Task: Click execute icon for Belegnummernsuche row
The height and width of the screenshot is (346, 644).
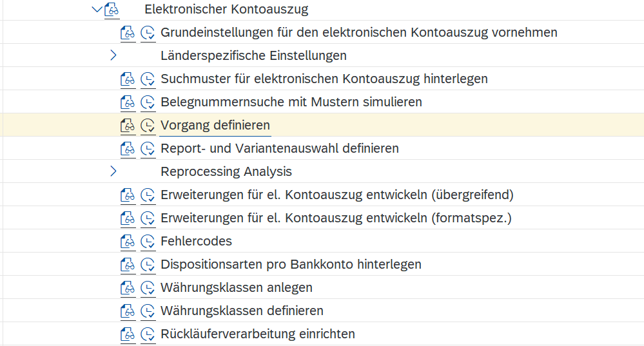Action: [x=148, y=102]
